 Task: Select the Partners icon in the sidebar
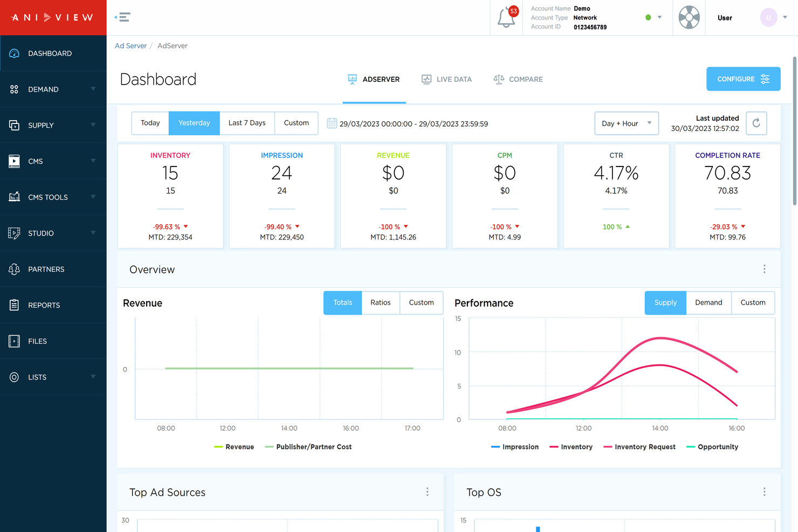14,269
